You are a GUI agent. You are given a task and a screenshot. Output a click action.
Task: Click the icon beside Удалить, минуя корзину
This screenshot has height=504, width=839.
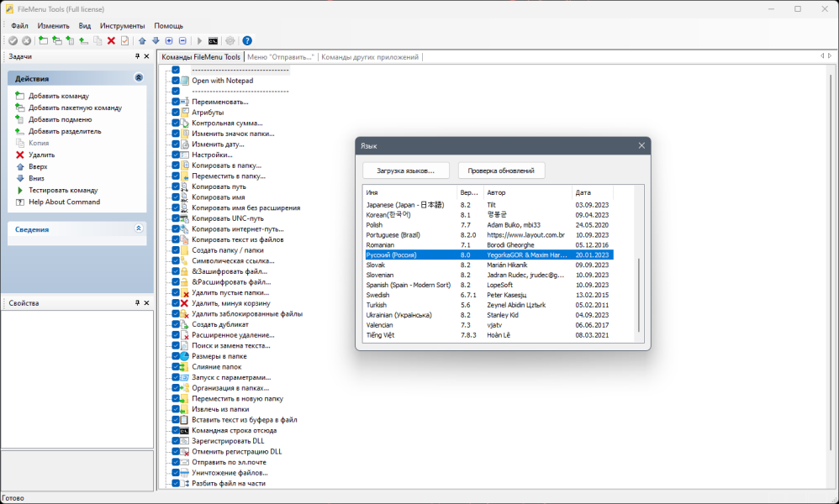[x=185, y=303]
